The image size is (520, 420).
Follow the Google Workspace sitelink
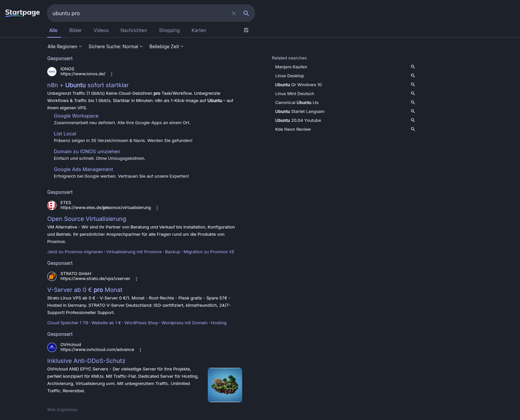(76, 116)
